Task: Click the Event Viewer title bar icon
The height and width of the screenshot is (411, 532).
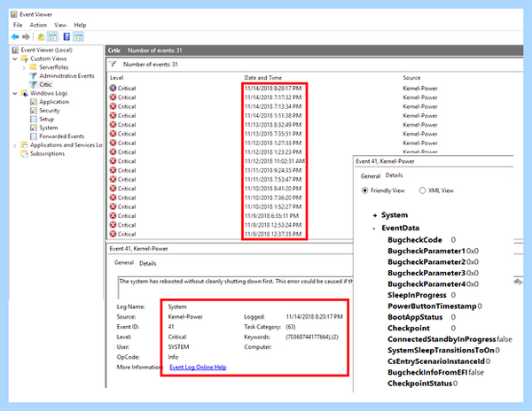Action: [14, 14]
